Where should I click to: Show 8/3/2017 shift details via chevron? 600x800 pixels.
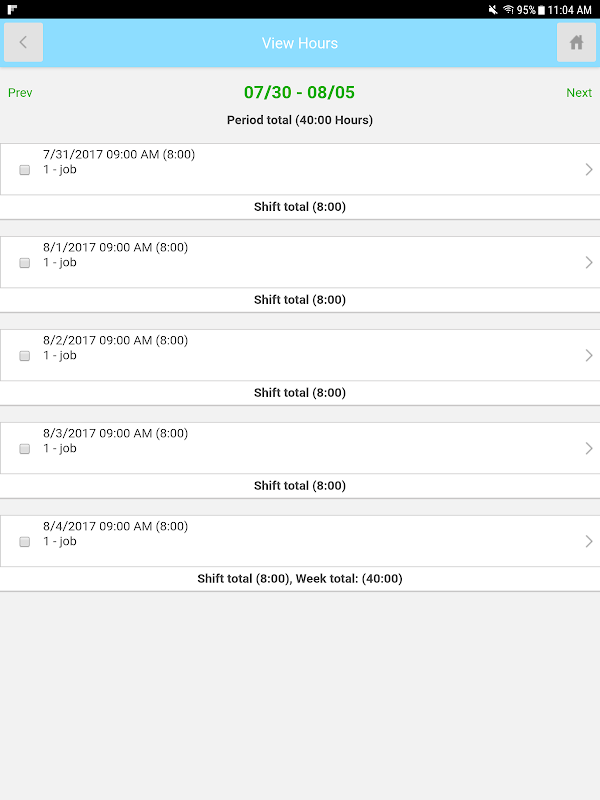[x=589, y=449]
